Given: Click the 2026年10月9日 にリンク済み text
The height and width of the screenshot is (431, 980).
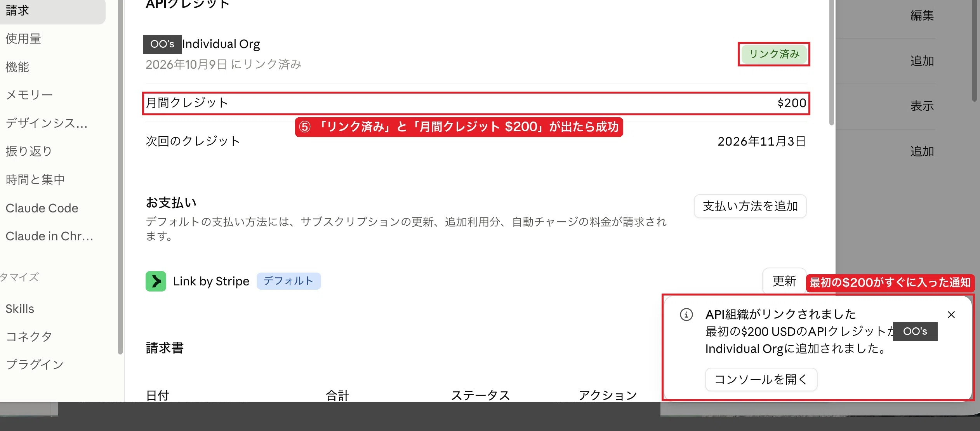Looking at the screenshot, I should pos(224,64).
